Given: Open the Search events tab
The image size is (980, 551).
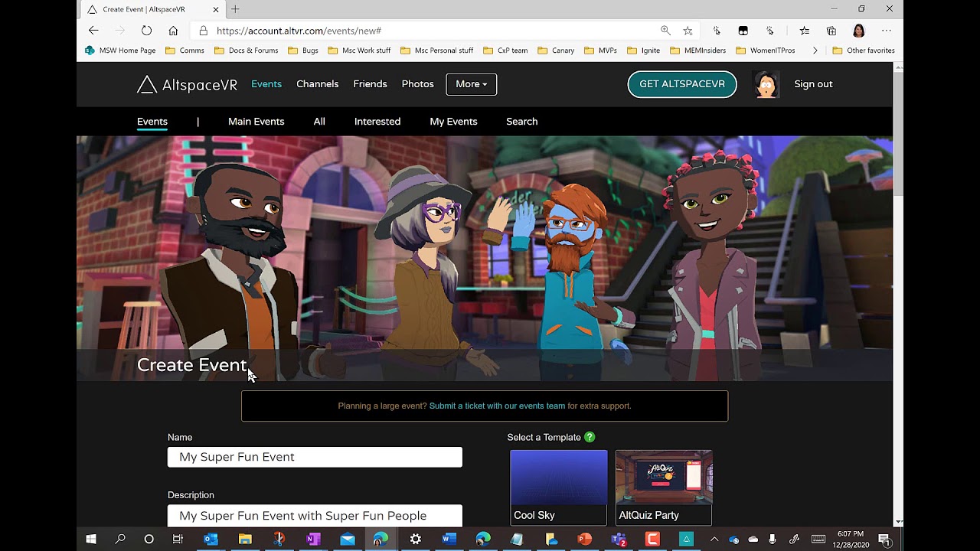Looking at the screenshot, I should coord(522,122).
